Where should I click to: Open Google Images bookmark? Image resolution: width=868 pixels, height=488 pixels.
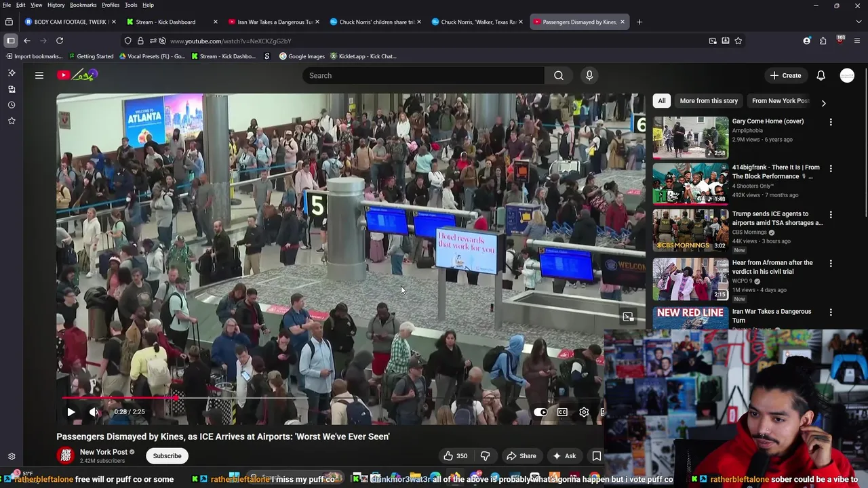[x=302, y=56]
